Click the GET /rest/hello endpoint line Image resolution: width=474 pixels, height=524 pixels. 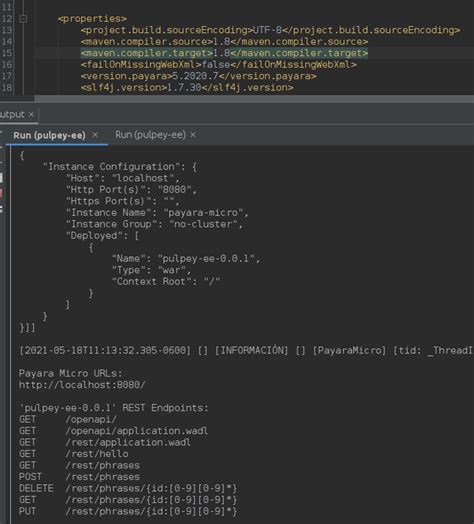pyautogui.click(x=74, y=454)
